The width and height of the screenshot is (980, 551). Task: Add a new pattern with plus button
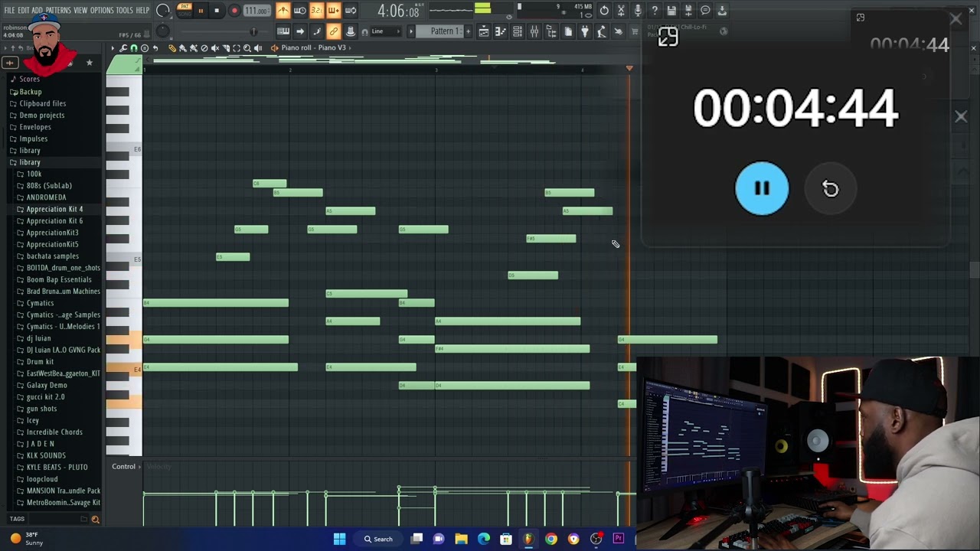(468, 31)
